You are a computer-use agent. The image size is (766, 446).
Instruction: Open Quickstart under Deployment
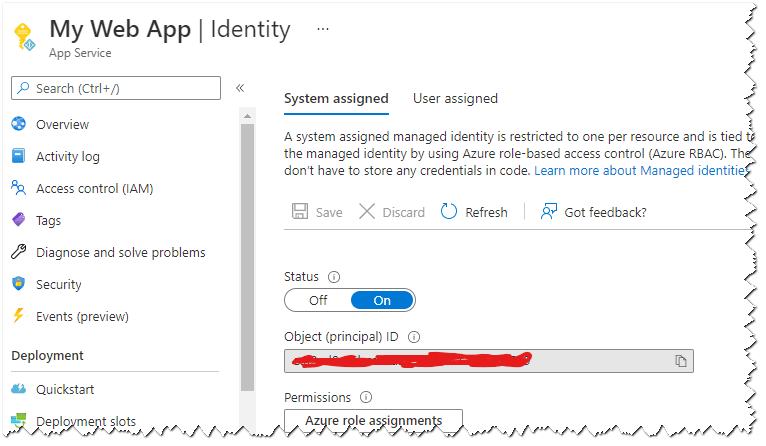tap(65, 389)
